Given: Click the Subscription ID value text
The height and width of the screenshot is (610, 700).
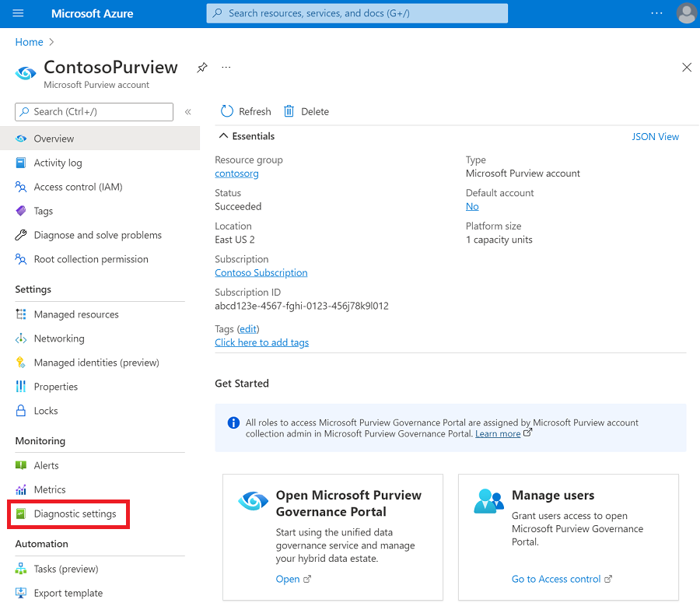Looking at the screenshot, I should (x=302, y=306).
